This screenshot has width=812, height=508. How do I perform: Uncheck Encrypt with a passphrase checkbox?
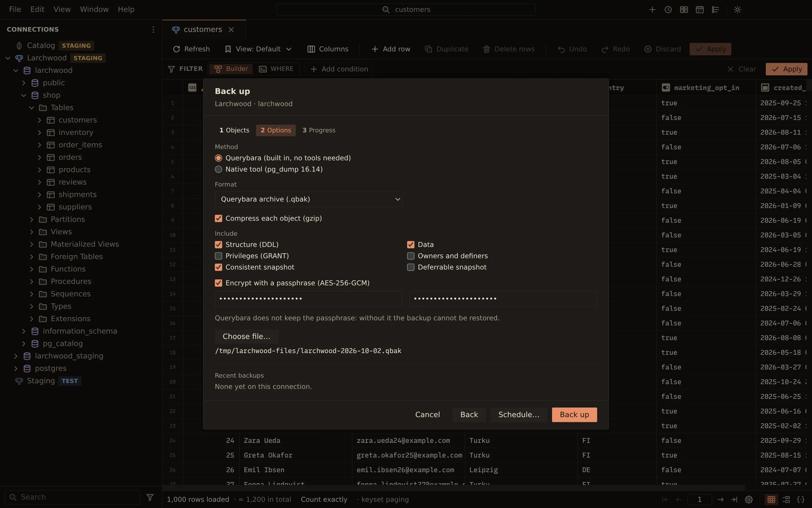[x=219, y=283]
